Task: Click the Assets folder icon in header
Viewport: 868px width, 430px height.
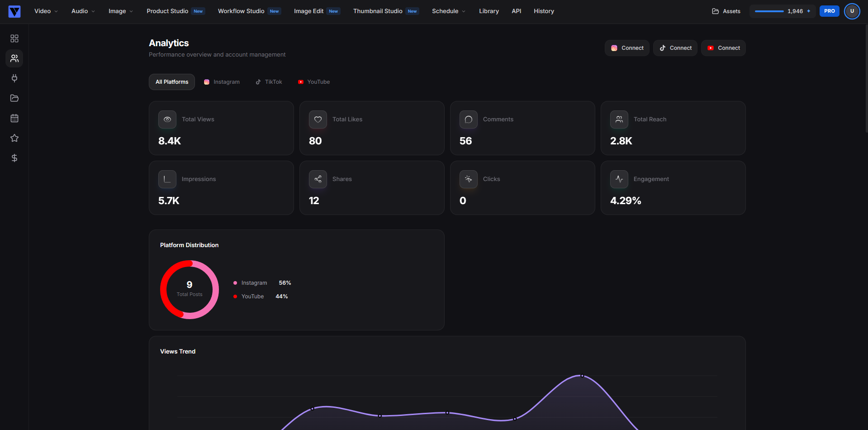Action: (716, 11)
